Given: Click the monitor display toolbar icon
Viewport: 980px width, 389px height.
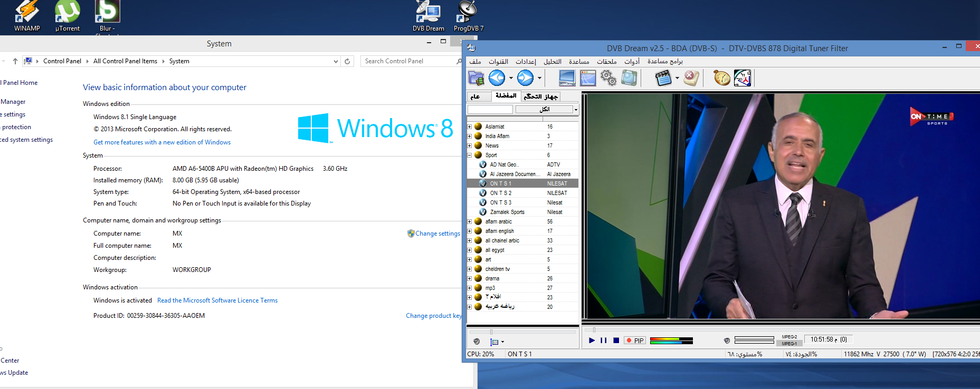Looking at the screenshot, I should (567, 78).
